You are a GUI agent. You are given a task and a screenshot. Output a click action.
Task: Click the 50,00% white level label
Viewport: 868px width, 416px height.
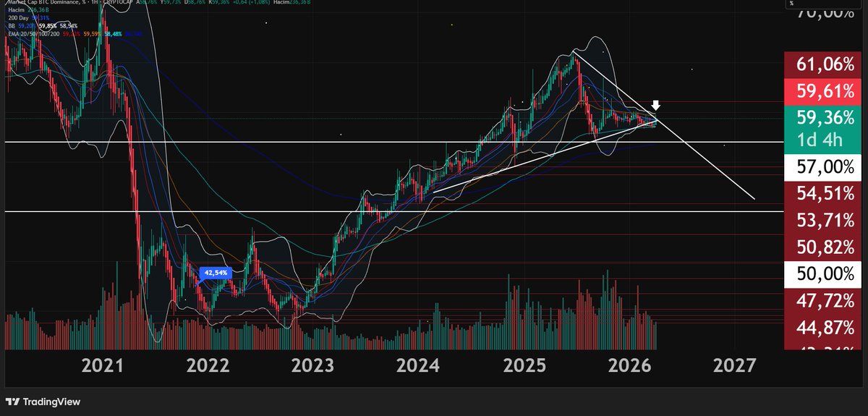(x=822, y=274)
